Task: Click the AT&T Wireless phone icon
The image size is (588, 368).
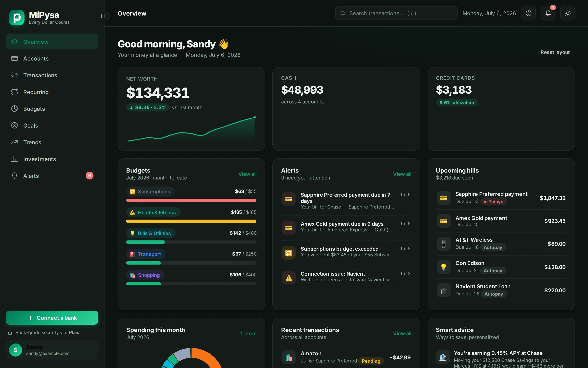Action: pyautogui.click(x=444, y=244)
